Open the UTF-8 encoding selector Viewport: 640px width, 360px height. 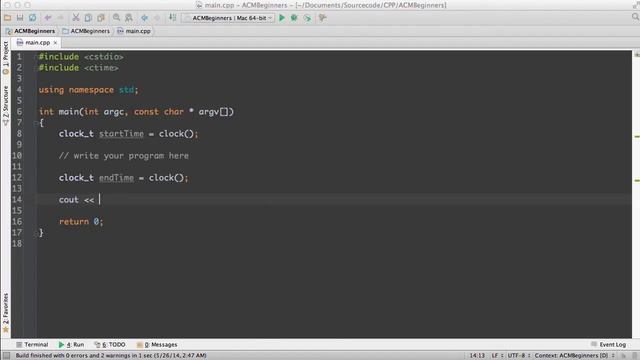pyautogui.click(x=519, y=356)
